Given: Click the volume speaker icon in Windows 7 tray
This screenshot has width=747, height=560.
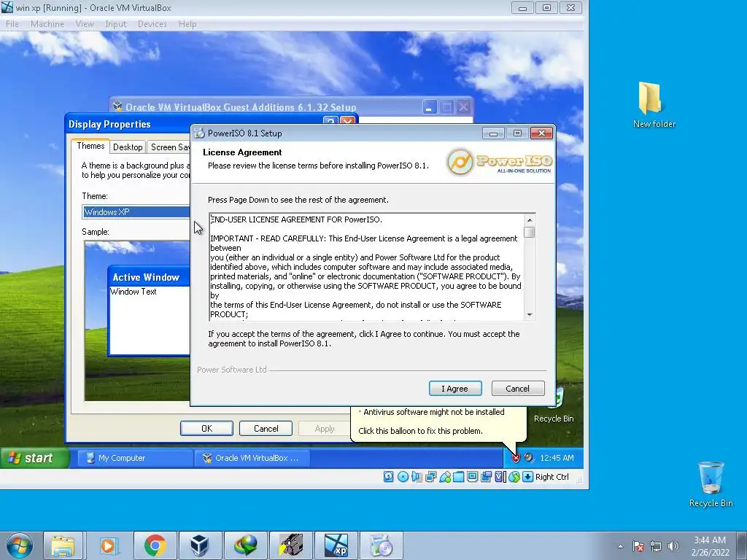Looking at the screenshot, I should [x=673, y=546].
